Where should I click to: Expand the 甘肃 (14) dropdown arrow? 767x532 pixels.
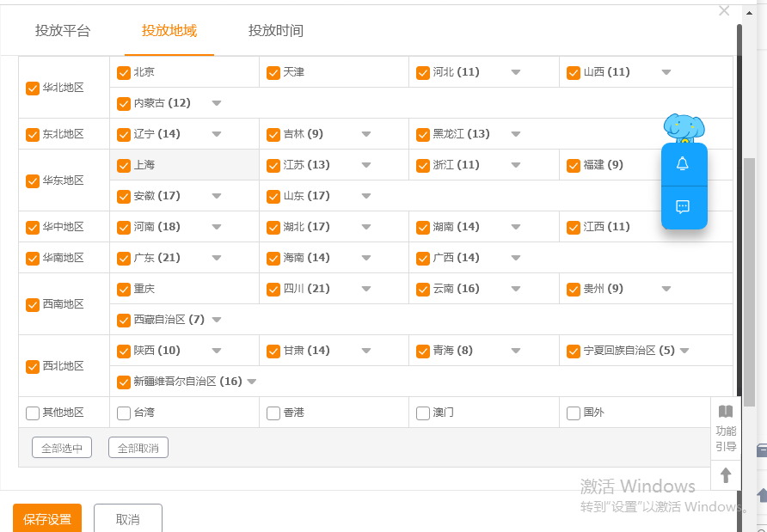point(366,351)
